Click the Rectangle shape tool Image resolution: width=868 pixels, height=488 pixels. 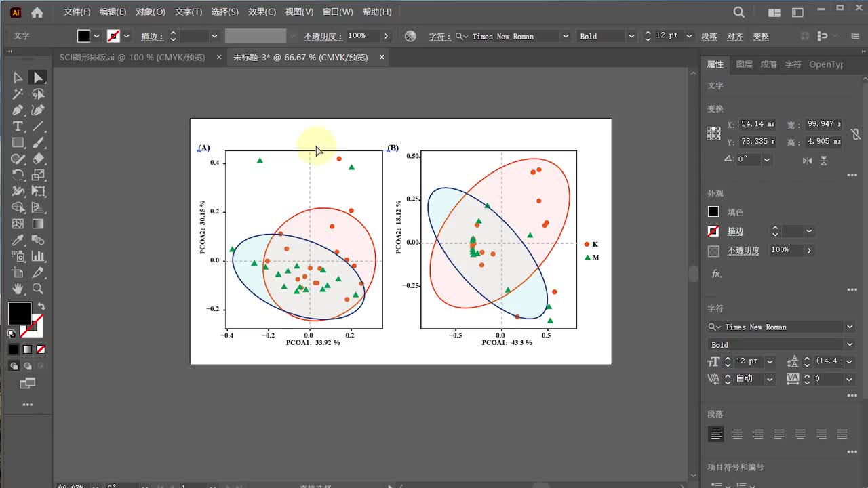click(18, 143)
